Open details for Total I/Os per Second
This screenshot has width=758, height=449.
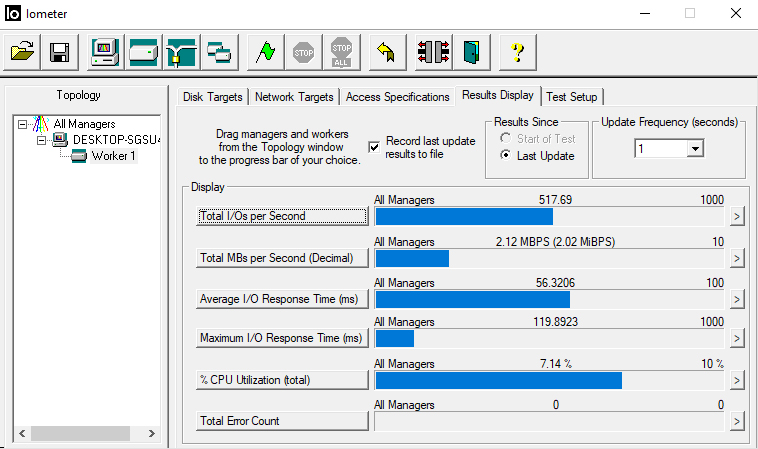pyautogui.click(x=736, y=216)
